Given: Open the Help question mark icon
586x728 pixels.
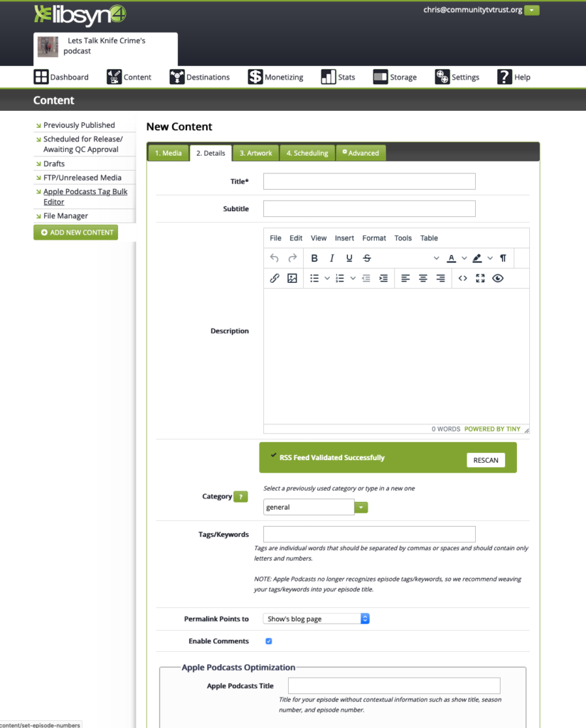Looking at the screenshot, I should click(504, 77).
